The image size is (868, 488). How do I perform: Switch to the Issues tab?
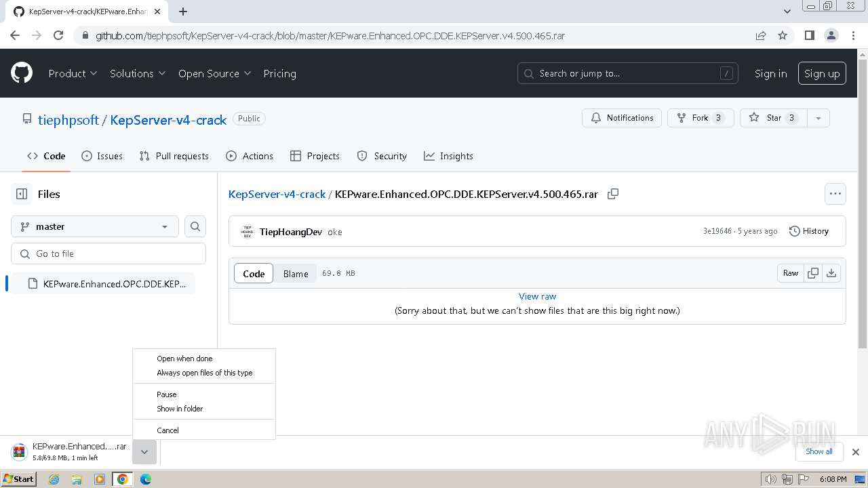click(x=102, y=156)
